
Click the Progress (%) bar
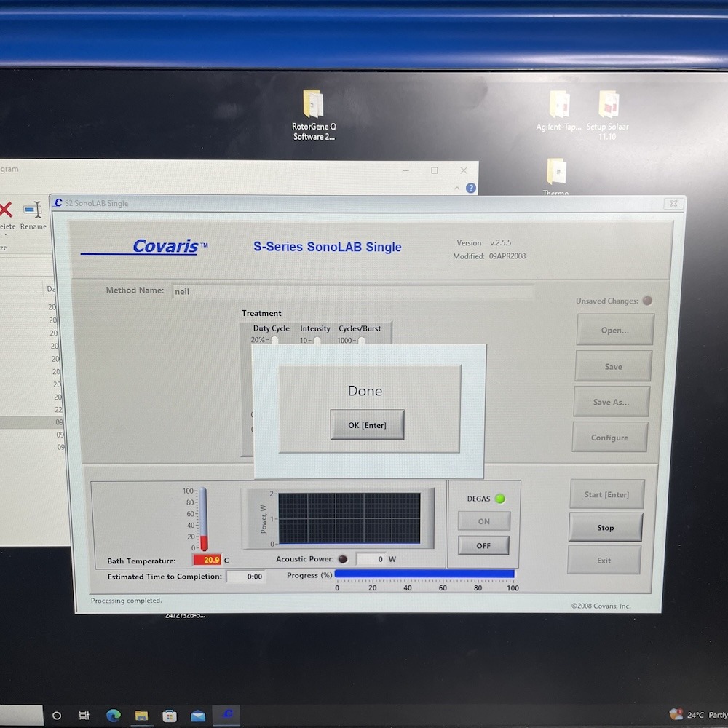(x=424, y=574)
